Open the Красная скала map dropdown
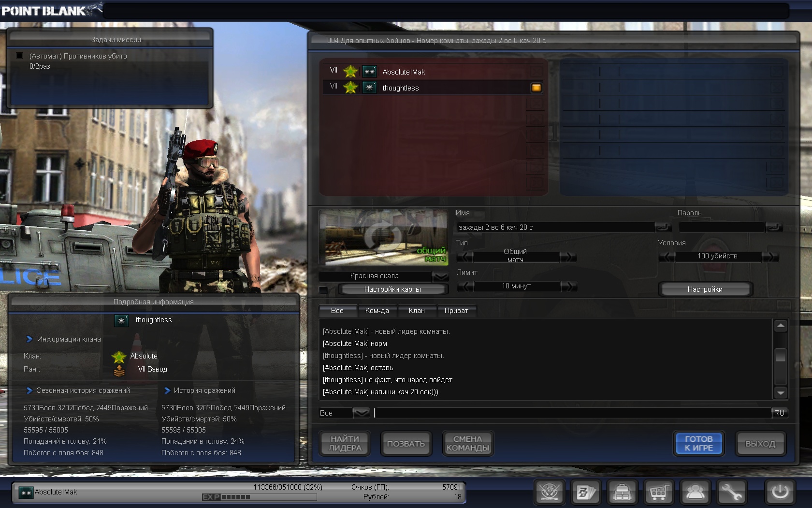 (x=440, y=276)
